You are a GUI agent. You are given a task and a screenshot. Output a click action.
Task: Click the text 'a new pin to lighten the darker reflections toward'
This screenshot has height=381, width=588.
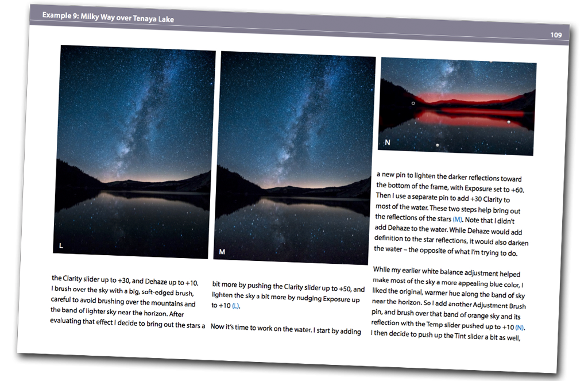coord(449,177)
